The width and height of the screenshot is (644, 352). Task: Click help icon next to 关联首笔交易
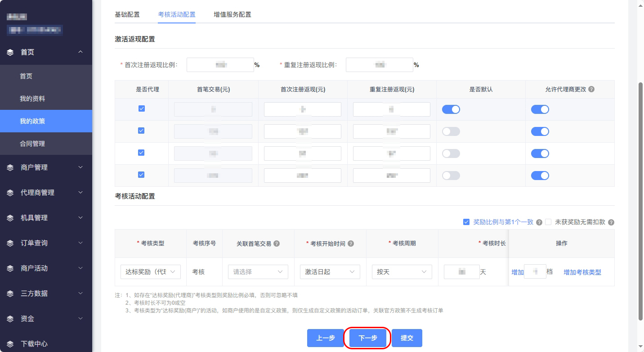point(277,244)
